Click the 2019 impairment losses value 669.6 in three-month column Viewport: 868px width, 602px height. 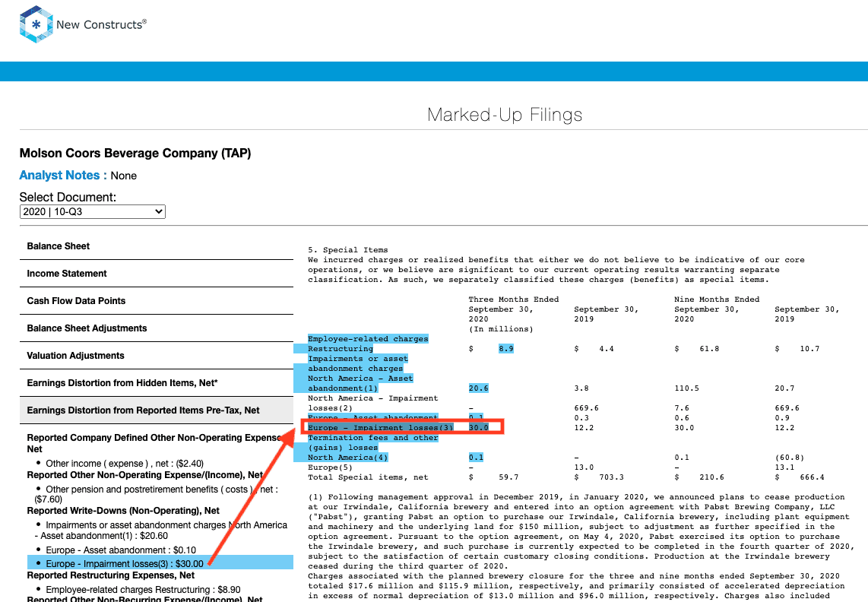pos(587,408)
